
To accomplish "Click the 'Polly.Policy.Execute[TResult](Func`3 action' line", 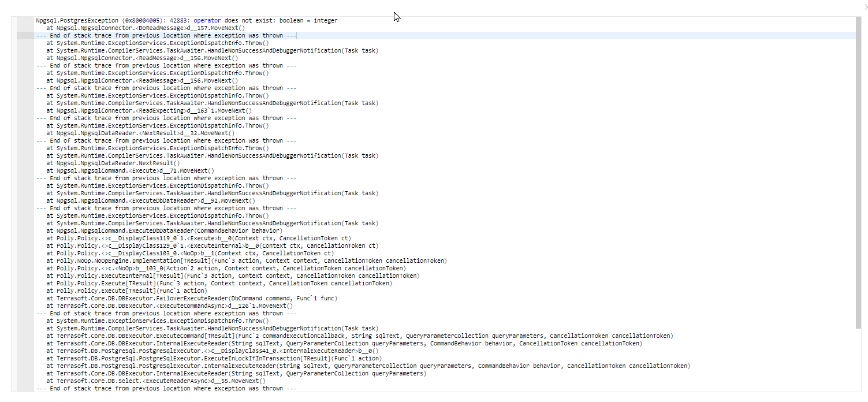I will (219, 283).
